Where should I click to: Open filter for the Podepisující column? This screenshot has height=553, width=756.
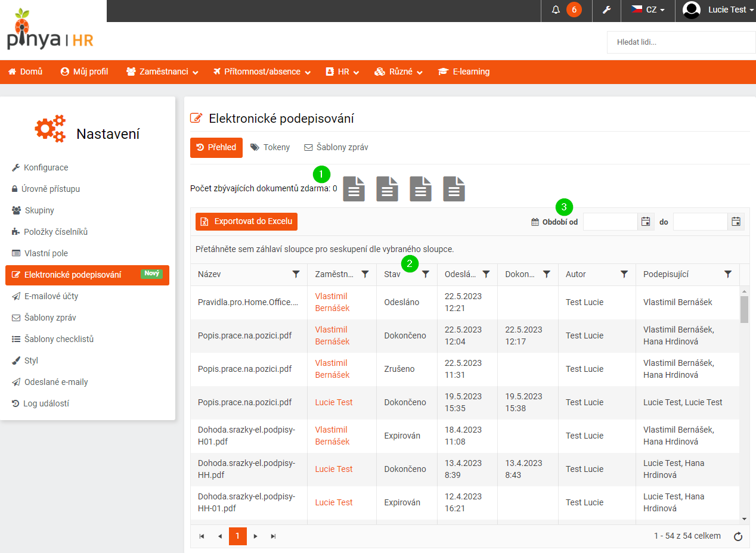(x=728, y=274)
